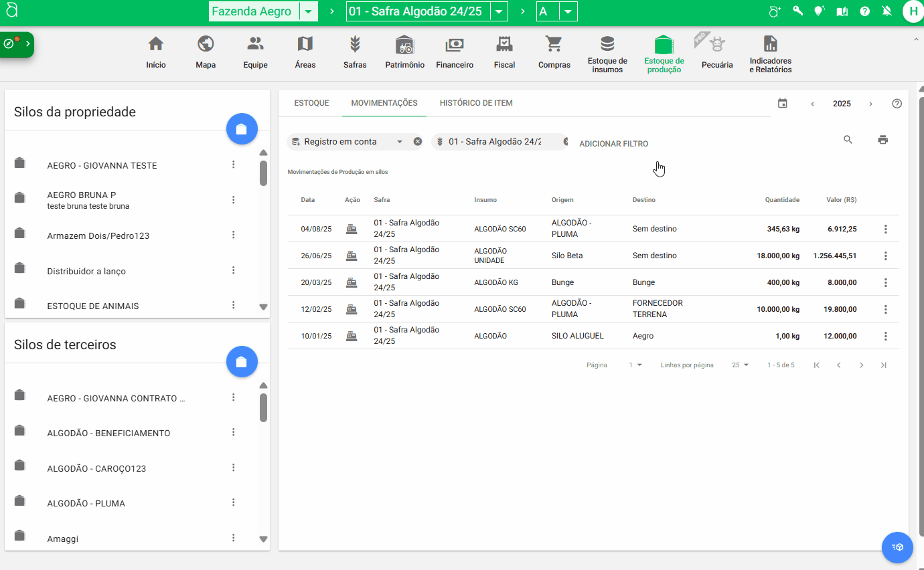Open options for the 04/08/25 movement row

pyautogui.click(x=885, y=229)
